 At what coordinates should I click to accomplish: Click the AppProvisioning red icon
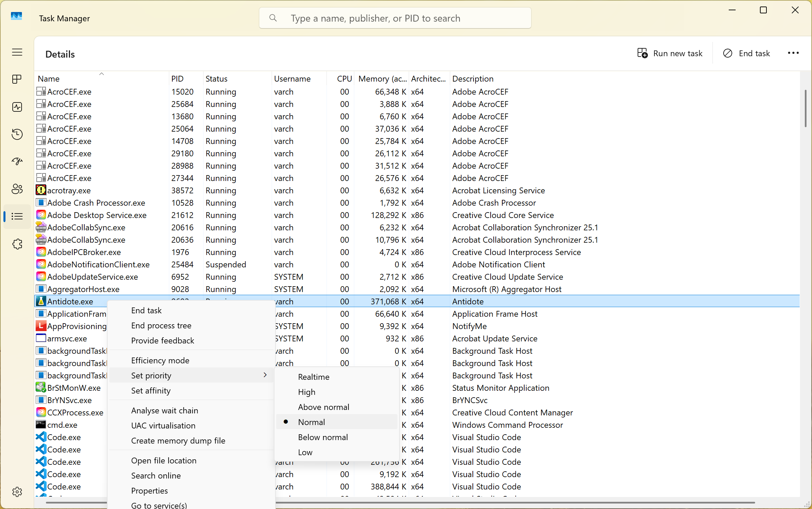click(41, 326)
